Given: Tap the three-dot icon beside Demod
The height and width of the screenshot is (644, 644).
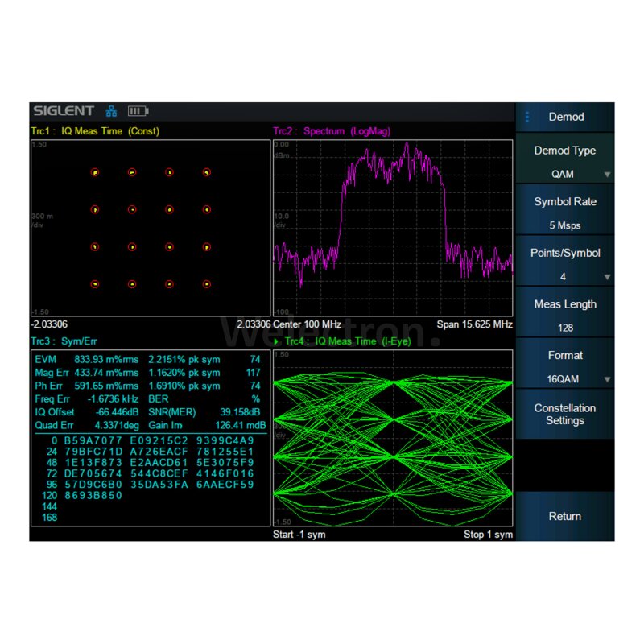Looking at the screenshot, I should click(529, 117).
